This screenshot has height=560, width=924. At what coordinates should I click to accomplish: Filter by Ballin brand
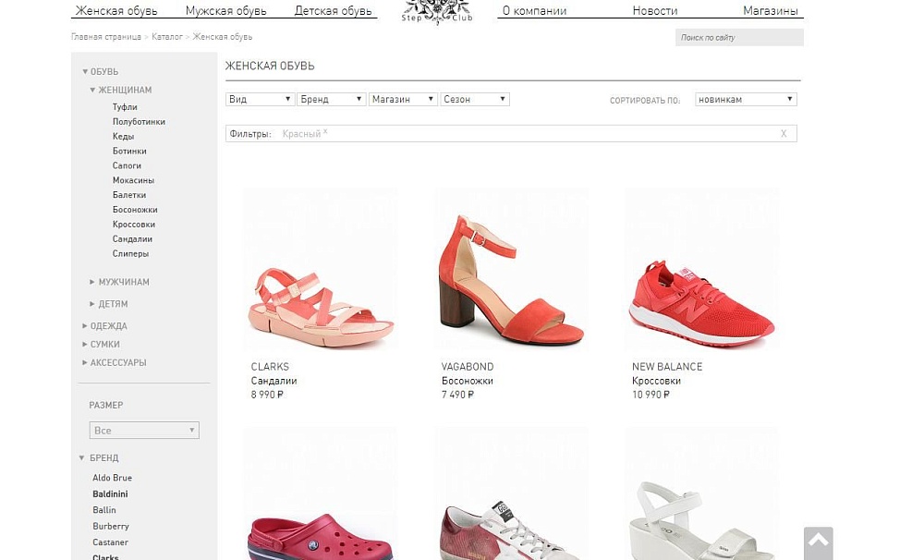(x=104, y=510)
